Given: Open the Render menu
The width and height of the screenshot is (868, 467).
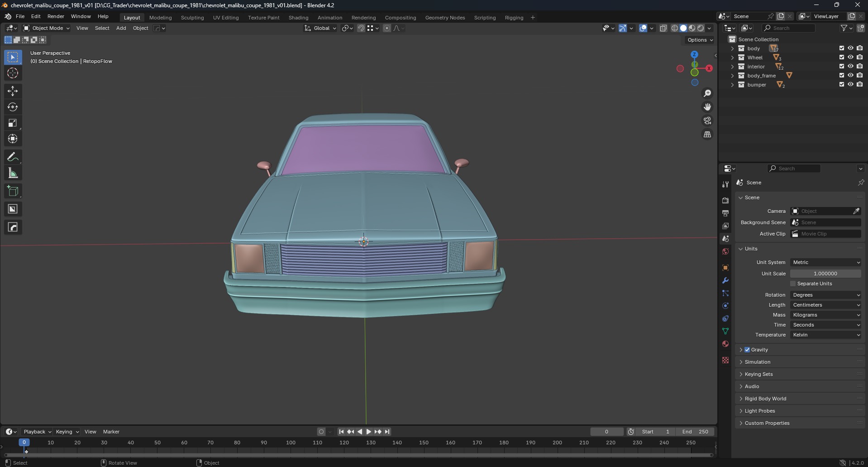Looking at the screenshot, I should (x=56, y=16).
